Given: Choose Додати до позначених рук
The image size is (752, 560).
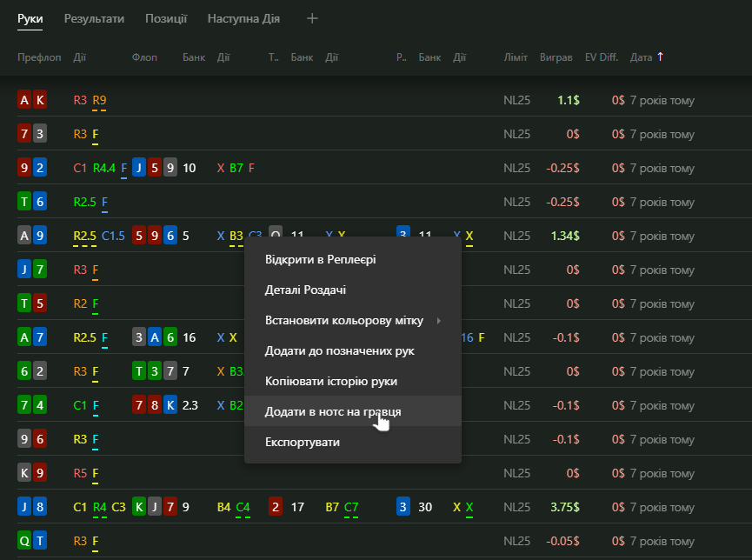Looking at the screenshot, I should (x=353, y=350).
